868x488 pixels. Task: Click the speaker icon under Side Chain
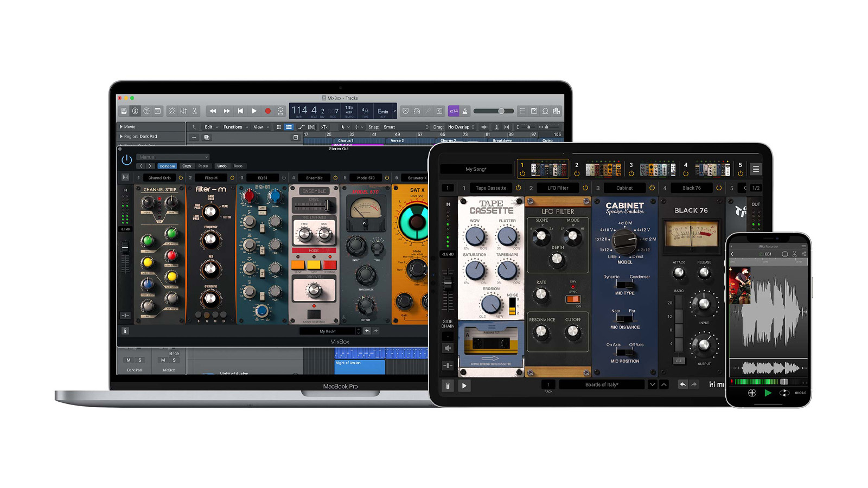[448, 348]
